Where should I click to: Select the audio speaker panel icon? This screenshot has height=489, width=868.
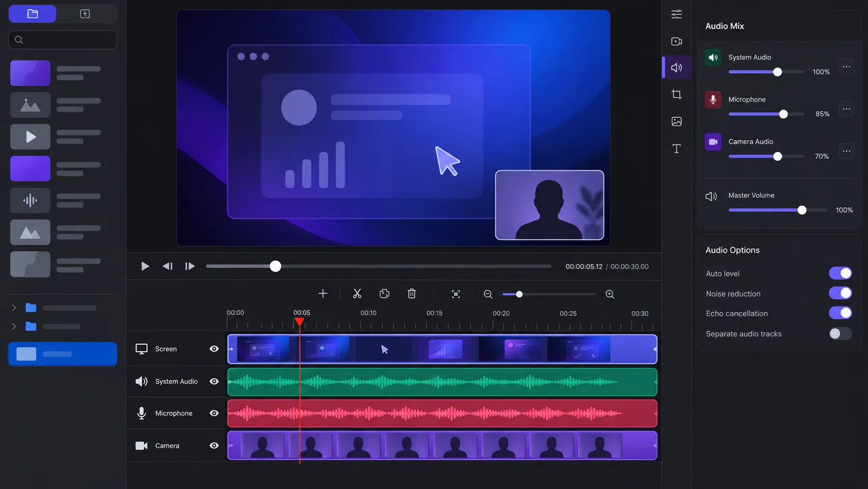click(676, 68)
